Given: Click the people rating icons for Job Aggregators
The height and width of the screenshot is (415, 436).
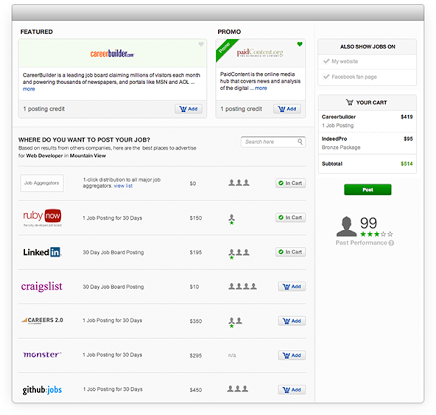Looking at the screenshot, I should point(239,183).
